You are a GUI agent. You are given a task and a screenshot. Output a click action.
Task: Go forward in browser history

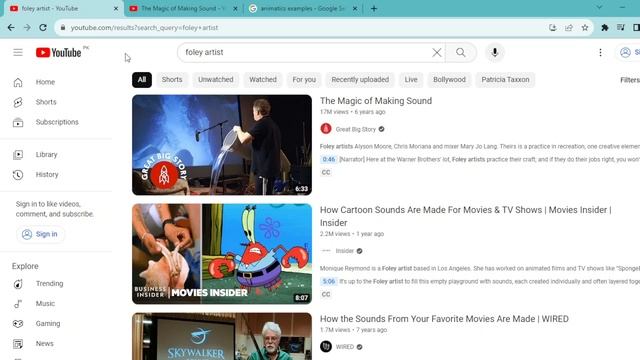click(27, 28)
